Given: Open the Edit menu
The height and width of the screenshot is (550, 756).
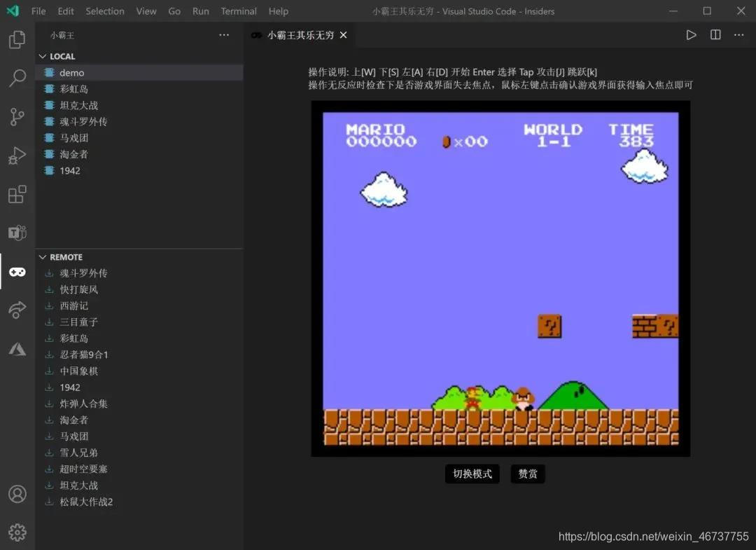Looking at the screenshot, I should tap(66, 11).
